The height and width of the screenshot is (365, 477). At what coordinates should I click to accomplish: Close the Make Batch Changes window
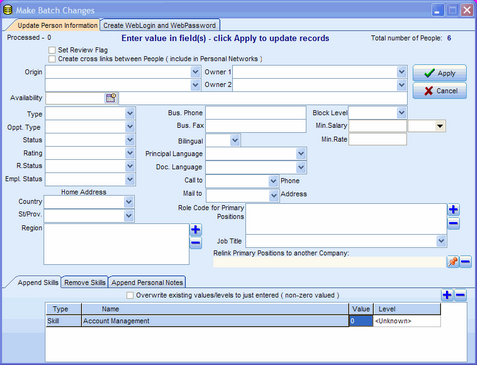[x=467, y=10]
